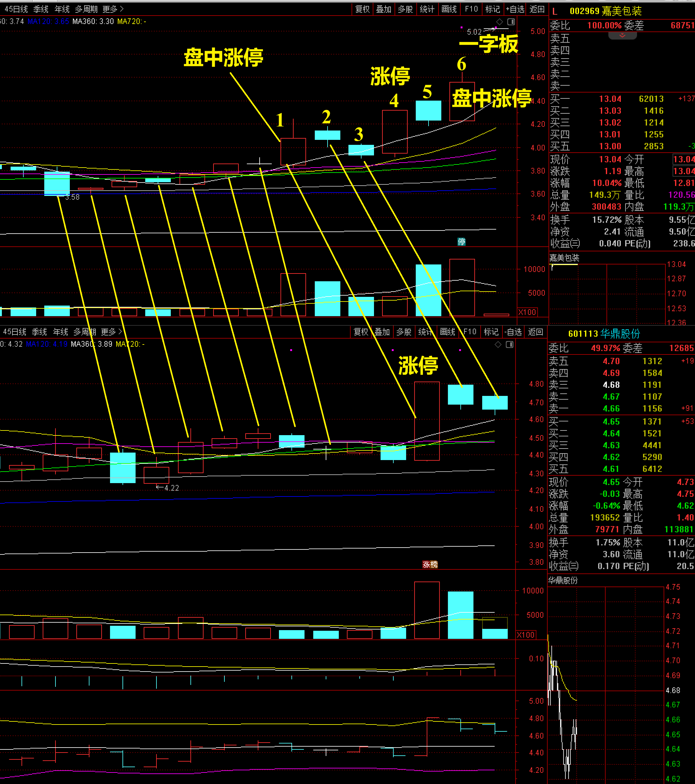Open F10 info in lower chart toolbar

(x=469, y=332)
